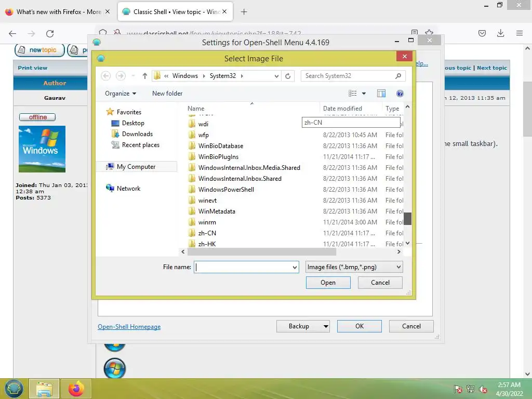Viewport: 532px width, 399px height.
Task: Click New folder in file dialog toolbar
Action: [x=167, y=94]
